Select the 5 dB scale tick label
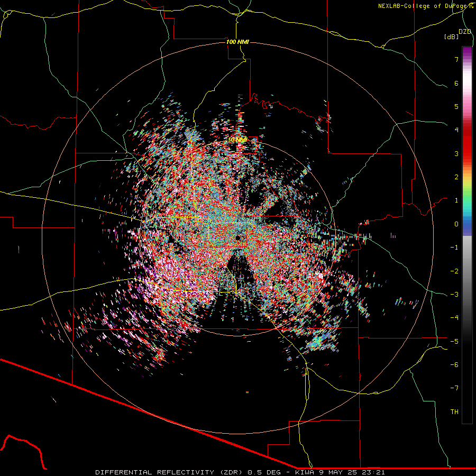This screenshot has width=476, height=476. pyautogui.click(x=456, y=106)
